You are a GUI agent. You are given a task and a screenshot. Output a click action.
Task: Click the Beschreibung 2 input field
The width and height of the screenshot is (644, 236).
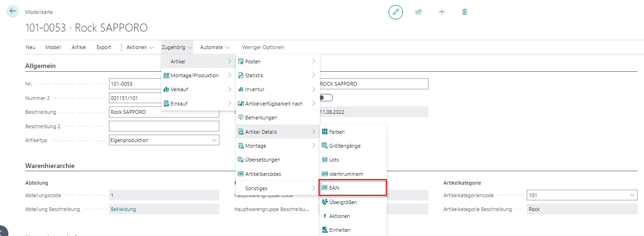[164, 126]
